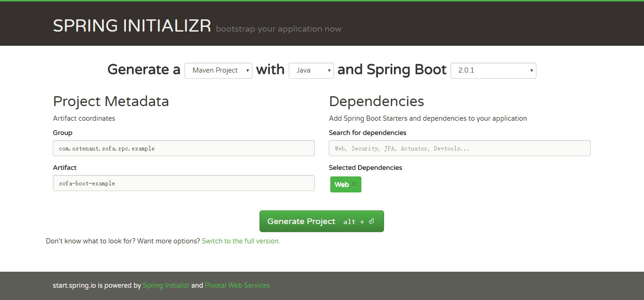Click the Selected Dependencies label
The image size is (644, 300).
[366, 167]
